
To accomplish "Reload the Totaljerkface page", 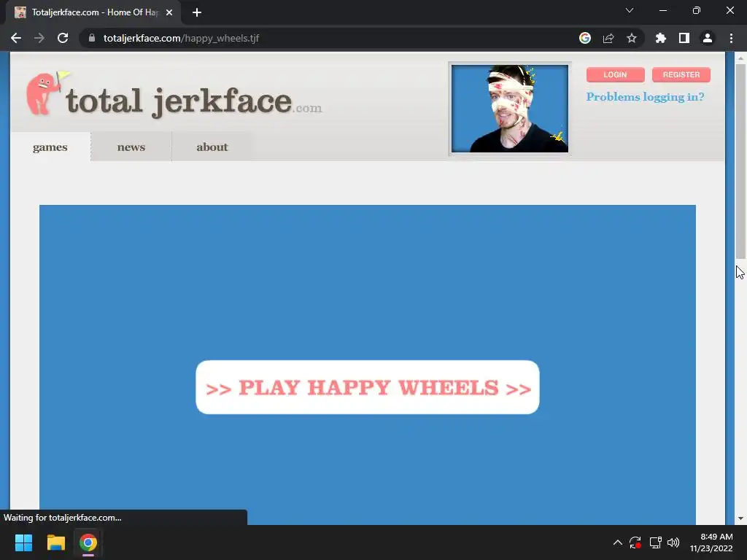I will pos(63,38).
